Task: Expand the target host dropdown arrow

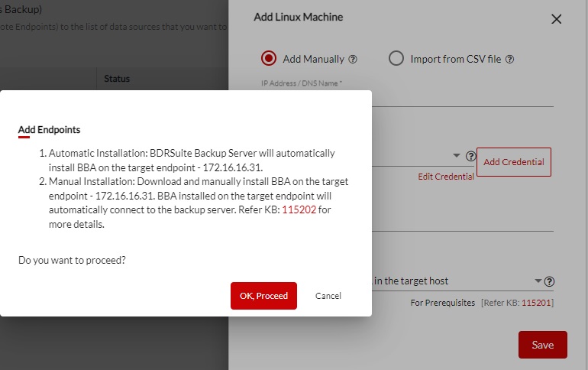Action: click(x=538, y=281)
